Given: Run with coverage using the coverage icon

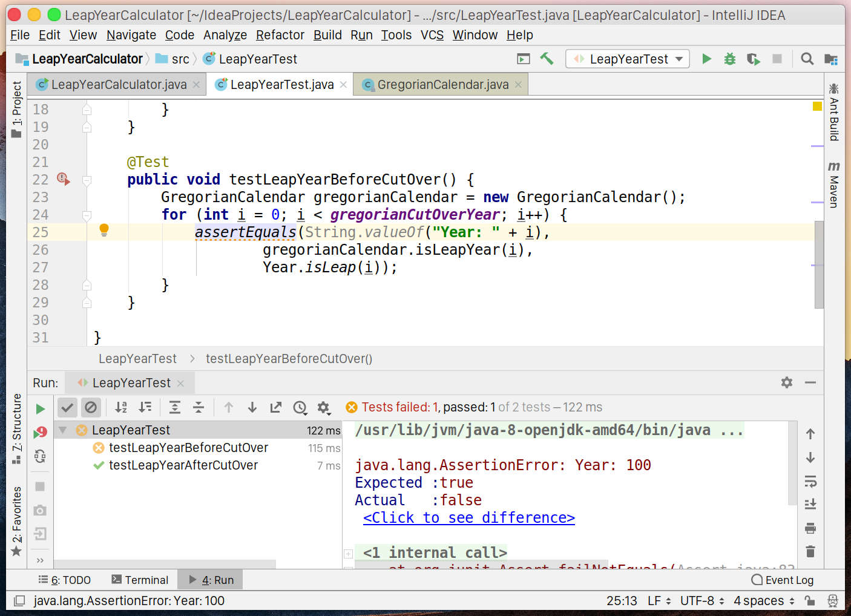Looking at the screenshot, I should pos(752,59).
